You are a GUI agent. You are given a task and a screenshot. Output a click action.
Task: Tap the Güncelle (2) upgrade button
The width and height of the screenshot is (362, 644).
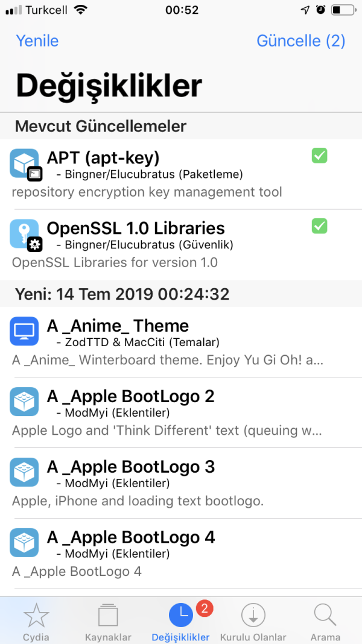300,41
